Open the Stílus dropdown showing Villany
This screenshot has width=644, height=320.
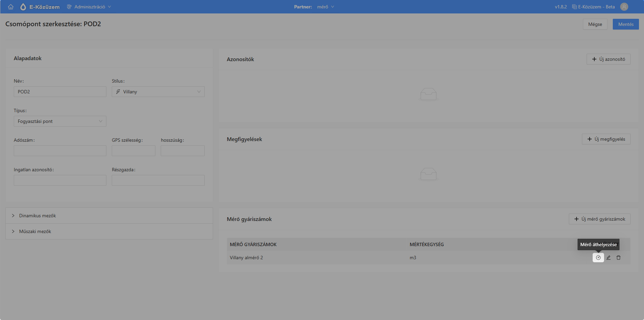click(158, 92)
